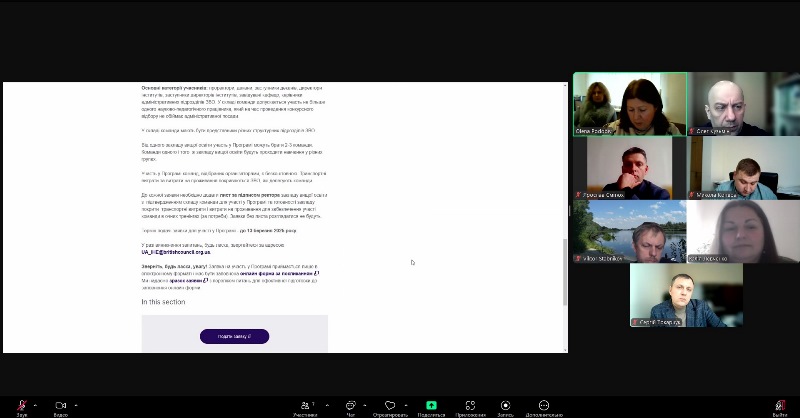This screenshot has width=800, height=418.
Task: Open video options arrow beside camera
Action: coord(76,405)
